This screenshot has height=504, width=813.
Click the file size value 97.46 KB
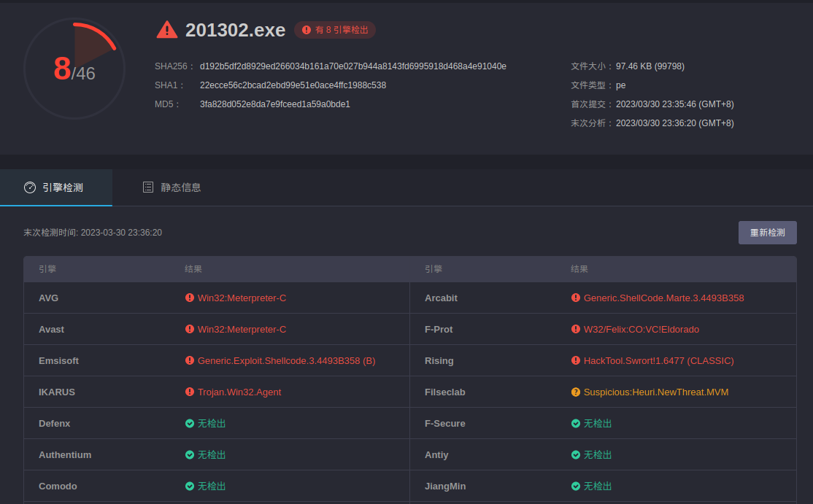tap(650, 66)
